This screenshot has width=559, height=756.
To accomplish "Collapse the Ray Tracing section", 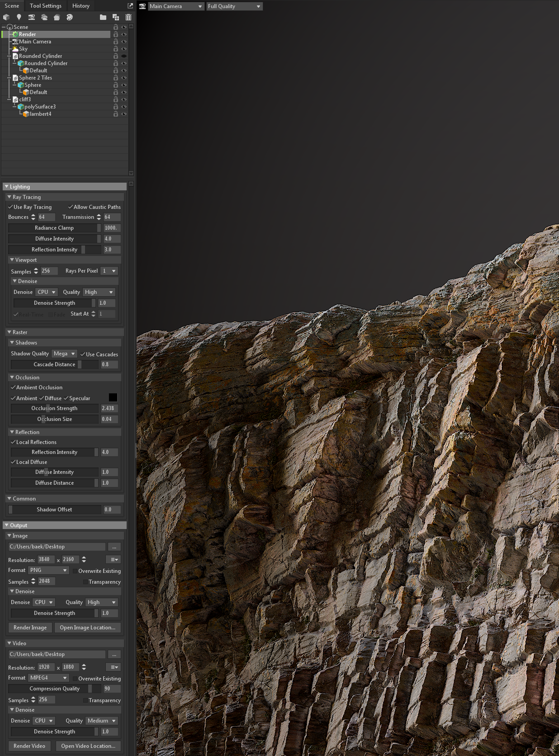I will 9,197.
